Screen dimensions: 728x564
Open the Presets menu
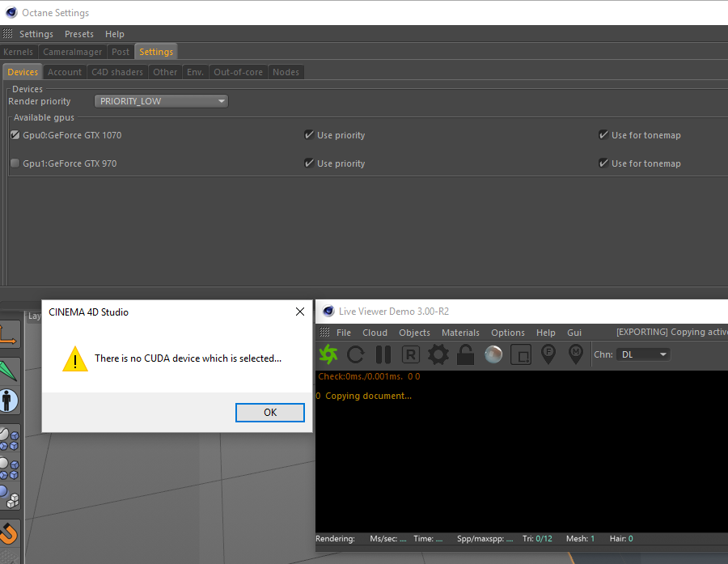tap(79, 34)
